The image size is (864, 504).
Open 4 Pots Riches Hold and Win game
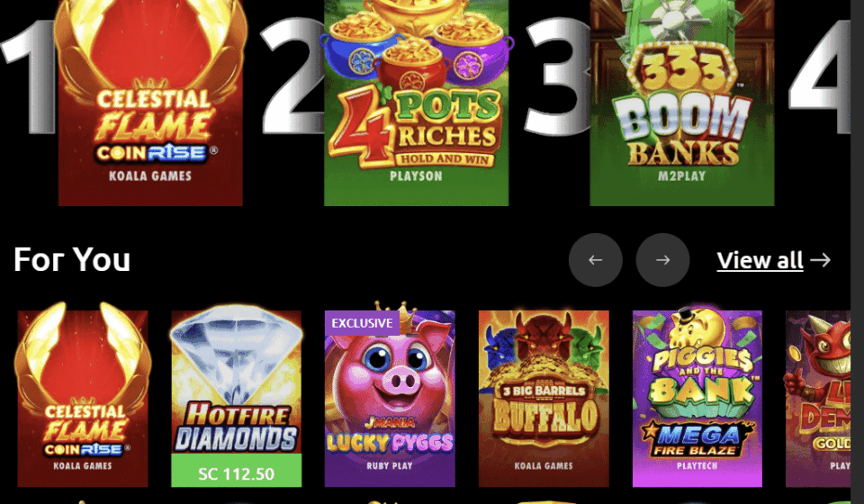pos(416,103)
